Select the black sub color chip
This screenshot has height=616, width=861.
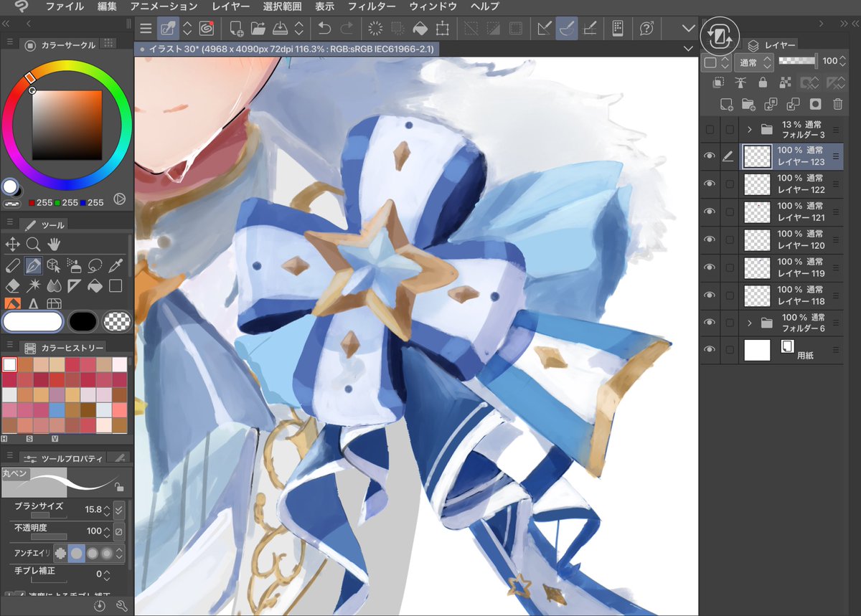[83, 321]
